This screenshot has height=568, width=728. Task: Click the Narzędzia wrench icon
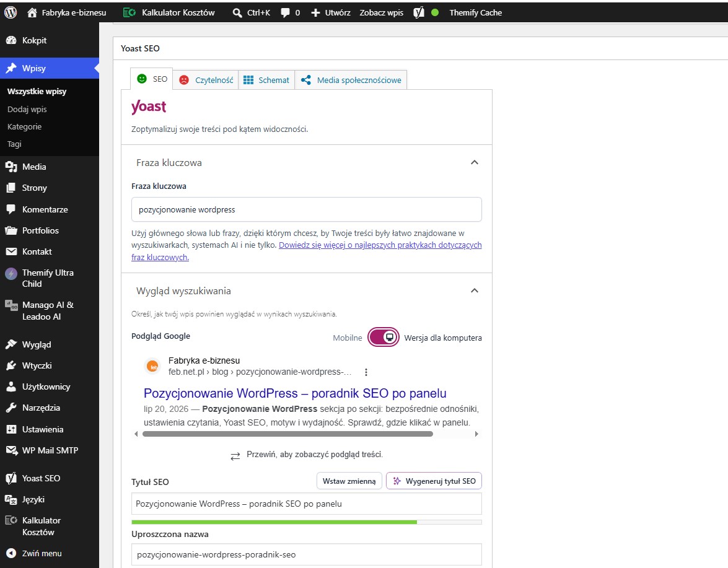11,408
